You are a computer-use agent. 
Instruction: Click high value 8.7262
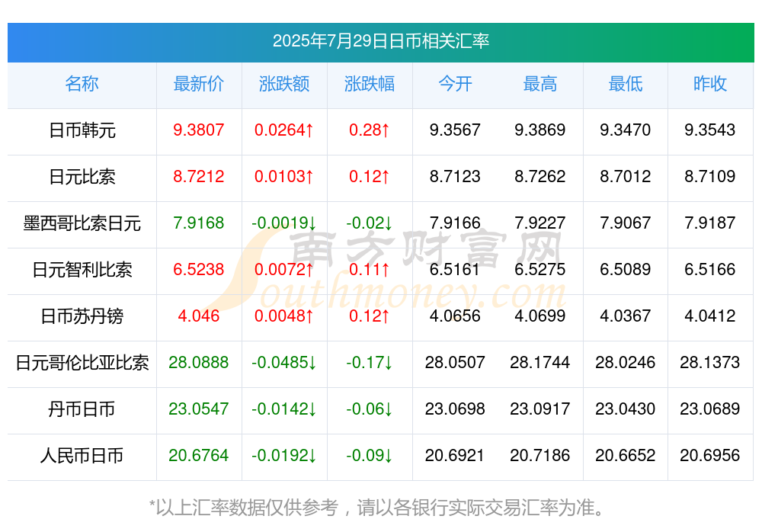click(x=540, y=177)
